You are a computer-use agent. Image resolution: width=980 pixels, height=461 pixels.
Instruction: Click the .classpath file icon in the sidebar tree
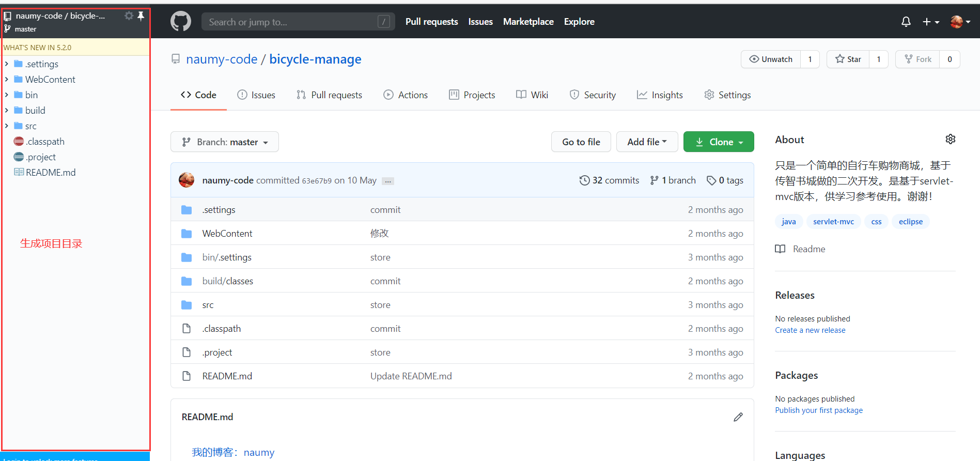(19, 141)
